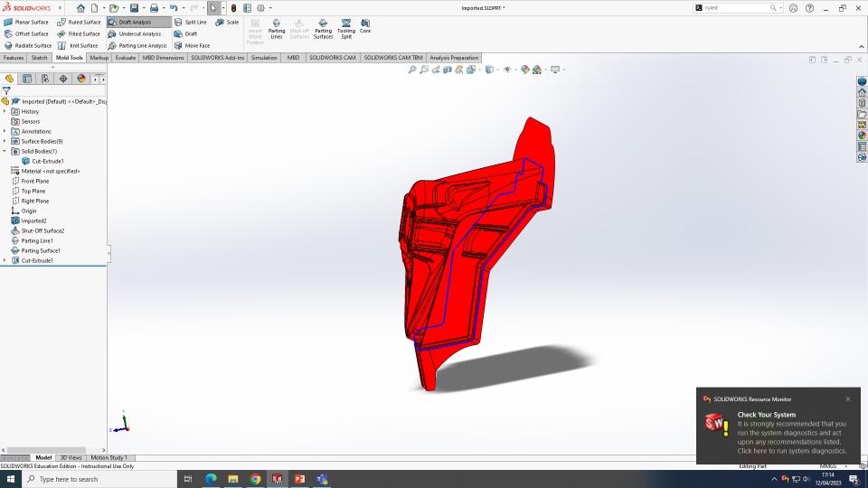Click here to run system diagnostics
868x488 pixels.
pos(791,450)
